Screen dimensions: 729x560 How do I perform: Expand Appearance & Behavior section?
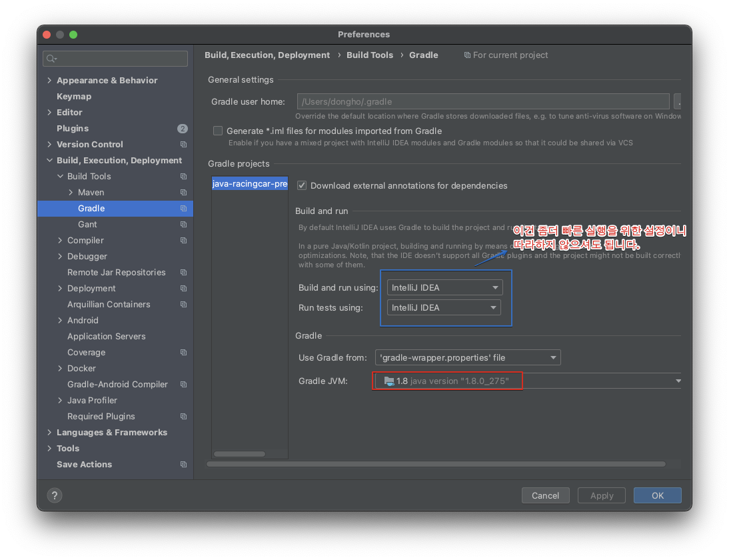(49, 81)
